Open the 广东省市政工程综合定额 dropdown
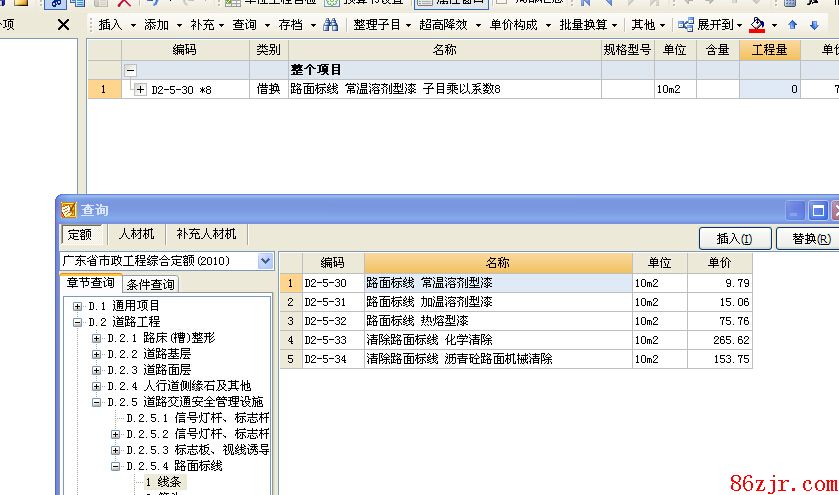 (265, 261)
